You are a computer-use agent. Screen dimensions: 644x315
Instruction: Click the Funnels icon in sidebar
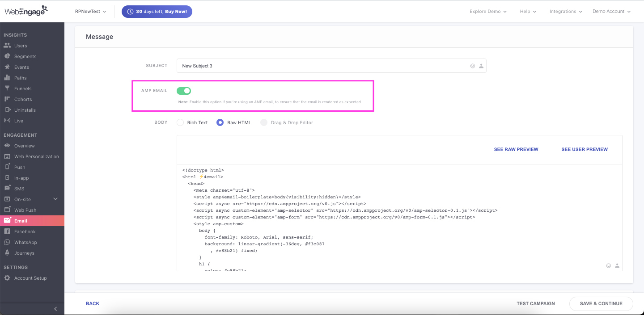(7, 88)
